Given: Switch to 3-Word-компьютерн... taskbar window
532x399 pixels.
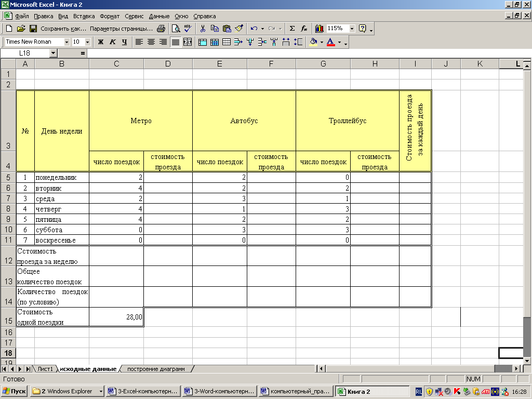Looking at the screenshot, I should (x=219, y=392).
